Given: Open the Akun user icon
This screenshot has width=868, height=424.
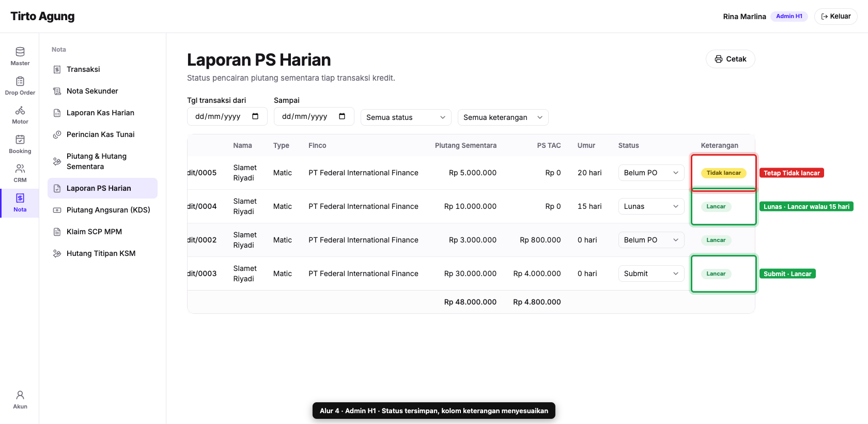Looking at the screenshot, I should [20, 395].
